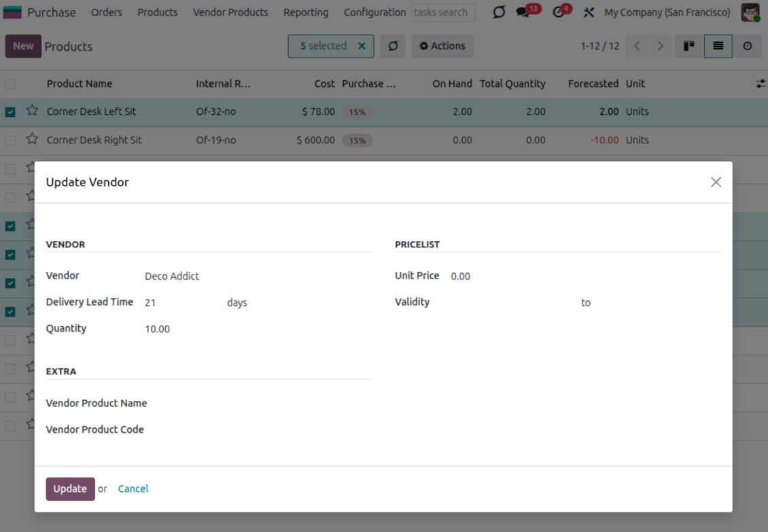Open the column settings adjust icon
The image size is (768, 532).
759,84
